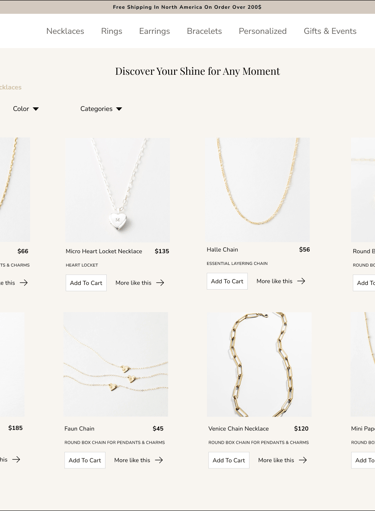Choose the Personalized menu item
The width and height of the screenshot is (375, 511).
point(263,31)
